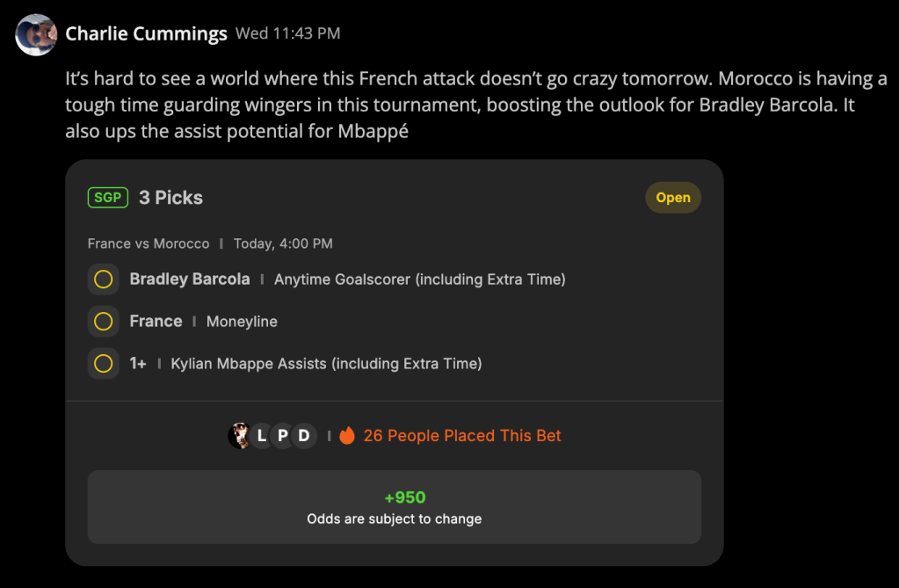Open the bettor avatar labeled D

304,435
